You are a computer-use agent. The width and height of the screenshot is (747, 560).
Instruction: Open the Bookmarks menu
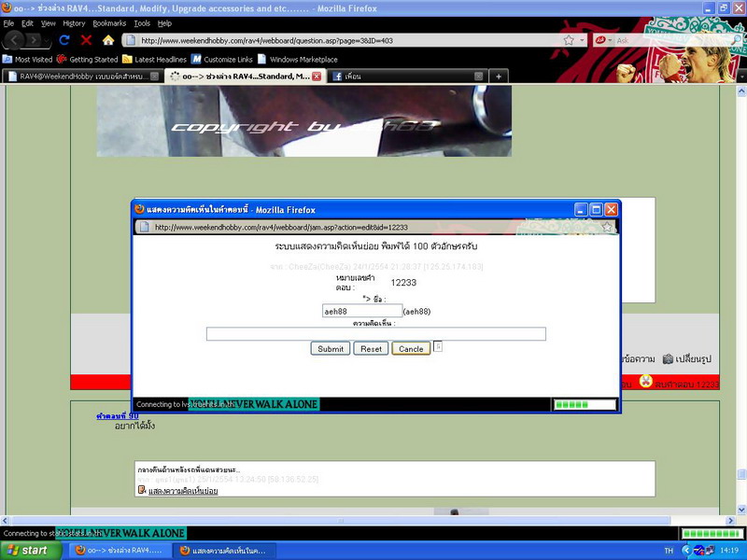[109, 22]
